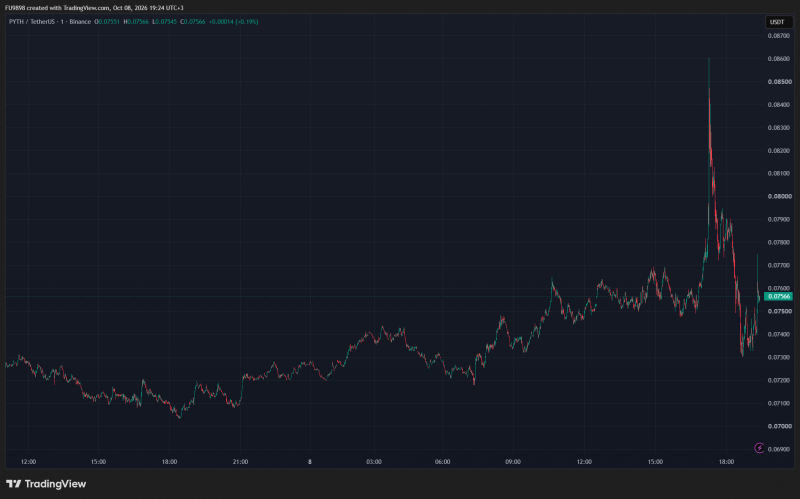Click the 03:00 time axis label

[x=373, y=462]
